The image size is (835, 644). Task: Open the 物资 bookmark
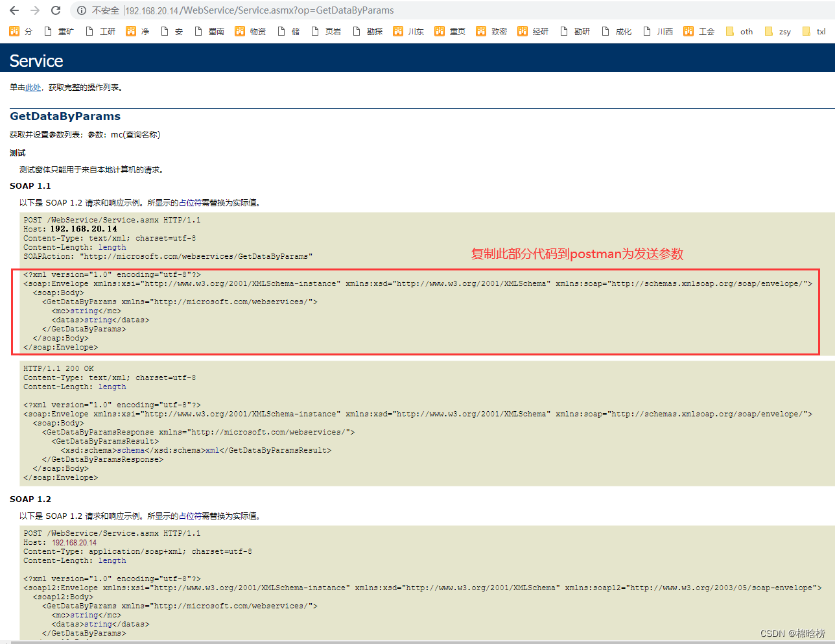[x=257, y=30]
